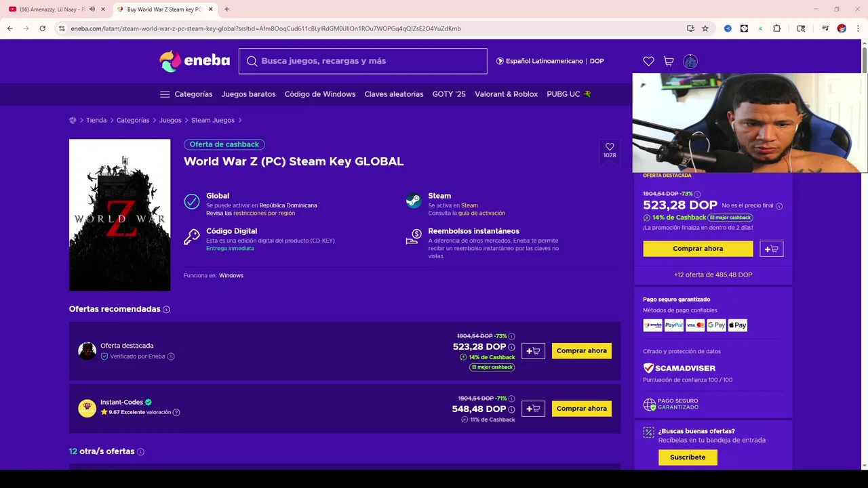Click info icon beside No es el precio final

[x=778, y=206]
